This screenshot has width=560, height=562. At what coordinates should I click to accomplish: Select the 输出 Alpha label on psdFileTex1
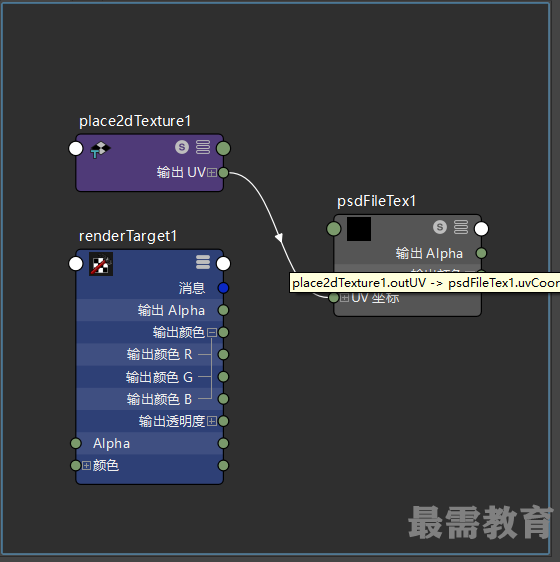click(x=429, y=253)
